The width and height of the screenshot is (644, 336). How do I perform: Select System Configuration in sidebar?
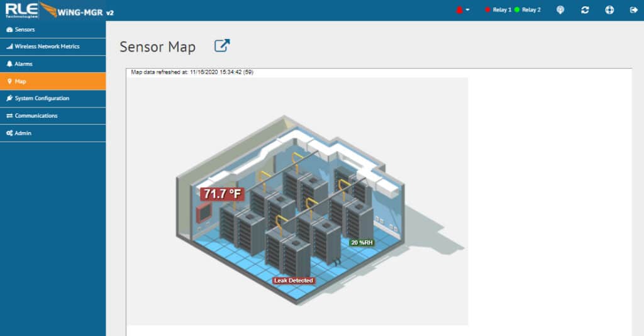[42, 98]
